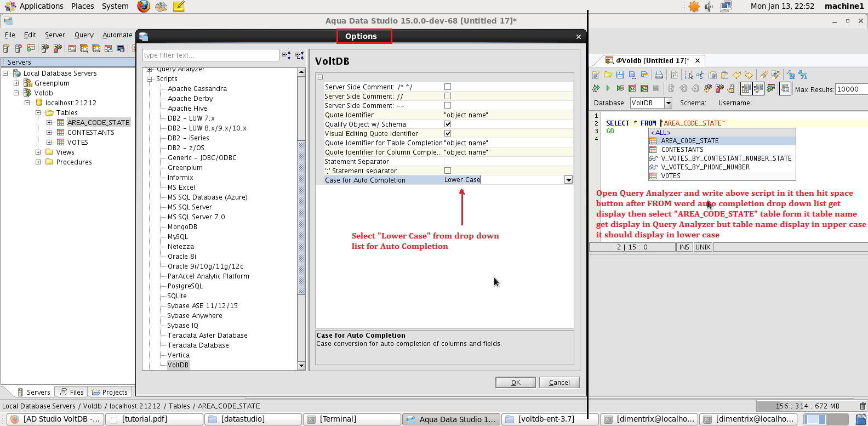Viewport: 868px width, 426px height.
Task: Toggle the 'Server Side Comment: //' checkbox
Action: [x=448, y=96]
